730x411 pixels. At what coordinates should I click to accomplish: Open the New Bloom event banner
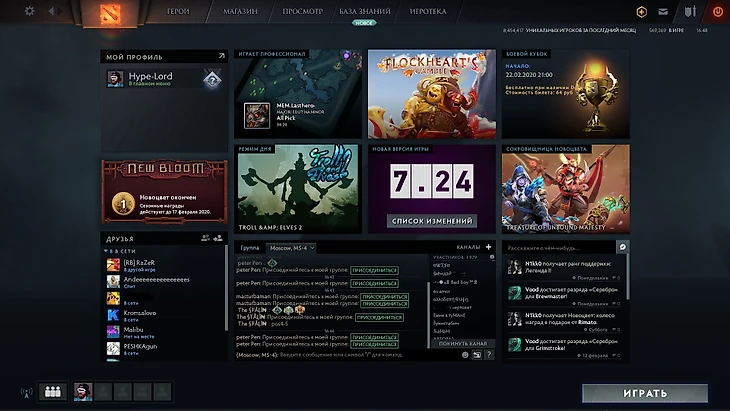[164, 191]
